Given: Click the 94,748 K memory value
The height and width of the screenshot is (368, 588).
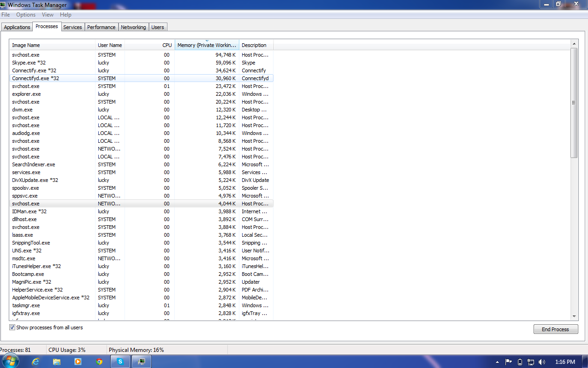Looking at the screenshot, I should pos(226,55).
